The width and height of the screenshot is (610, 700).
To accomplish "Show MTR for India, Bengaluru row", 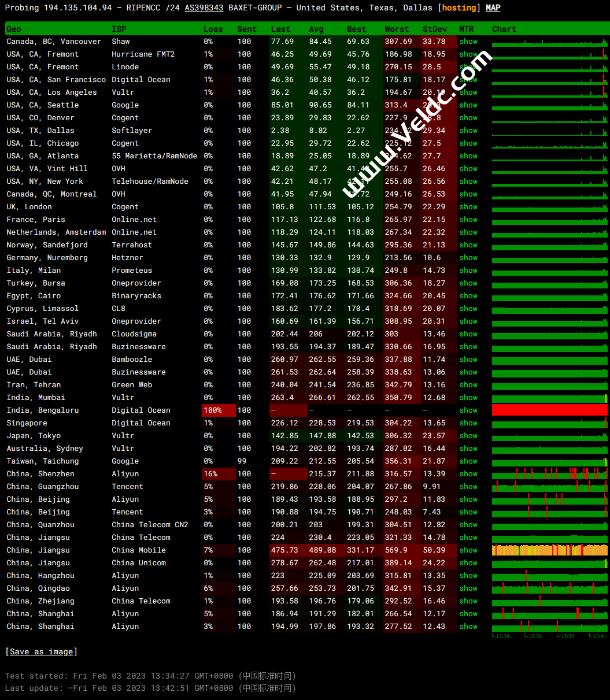I will click(468, 410).
